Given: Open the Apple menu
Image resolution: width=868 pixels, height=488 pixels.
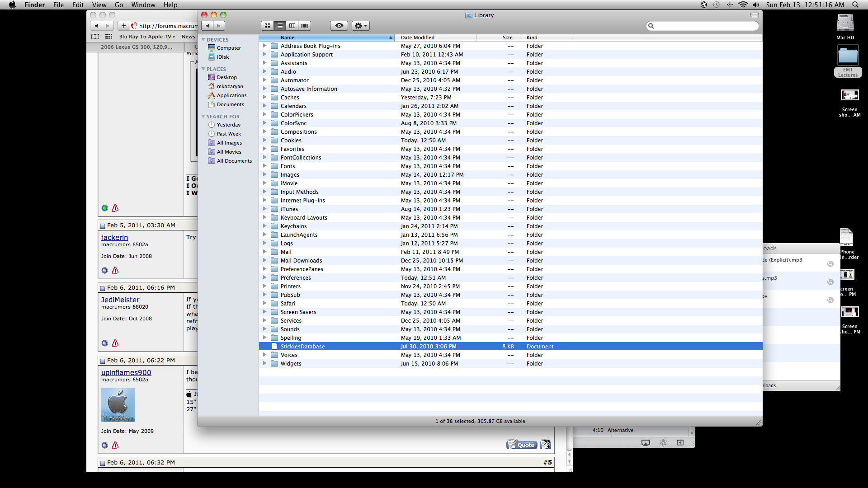Looking at the screenshot, I should (12, 5).
